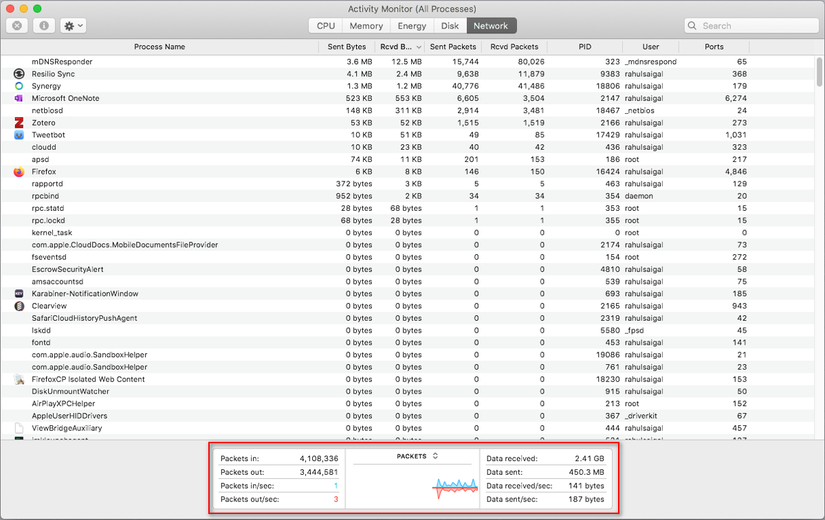Select the Firefox app icon
The image size is (825, 520).
pos(19,172)
